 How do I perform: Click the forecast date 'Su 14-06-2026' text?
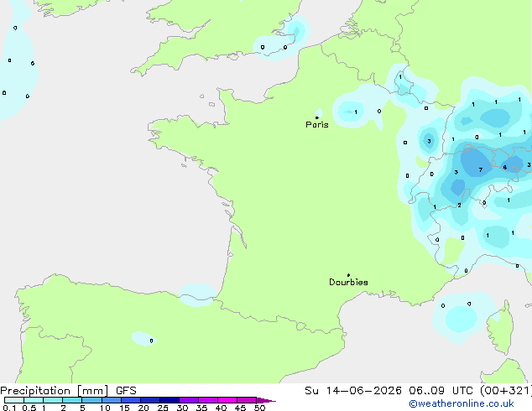353,391
